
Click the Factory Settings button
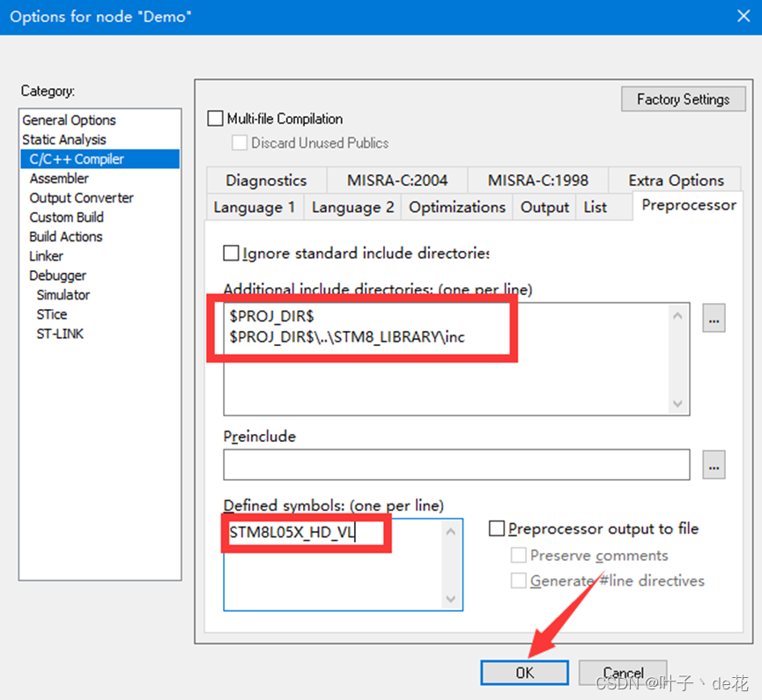[x=683, y=99]
